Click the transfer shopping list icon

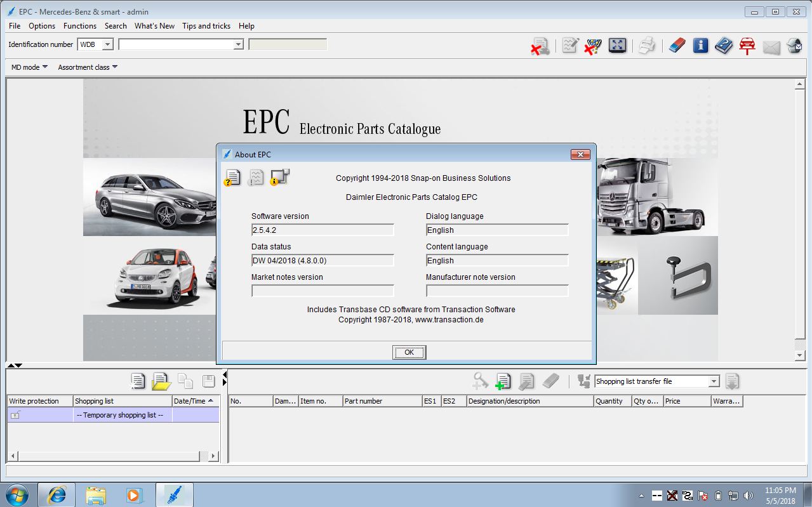click(x=584, y=381)
